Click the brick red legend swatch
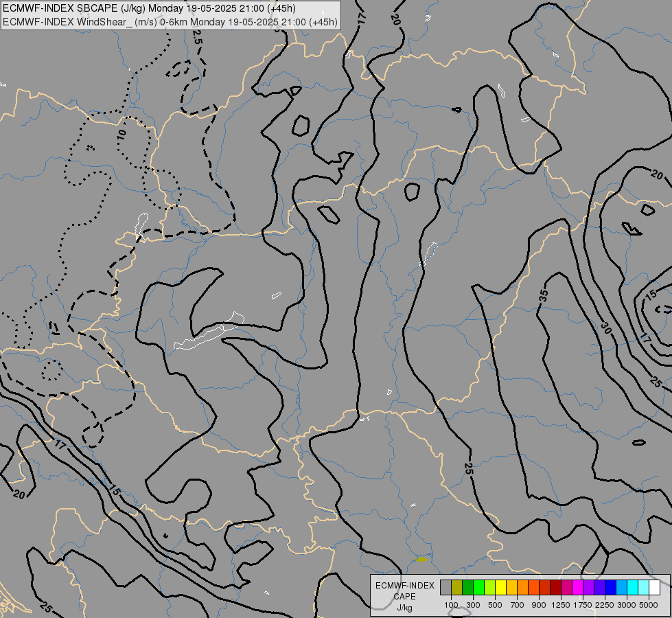This screenshot has height=618, width=672. point(545,588)
